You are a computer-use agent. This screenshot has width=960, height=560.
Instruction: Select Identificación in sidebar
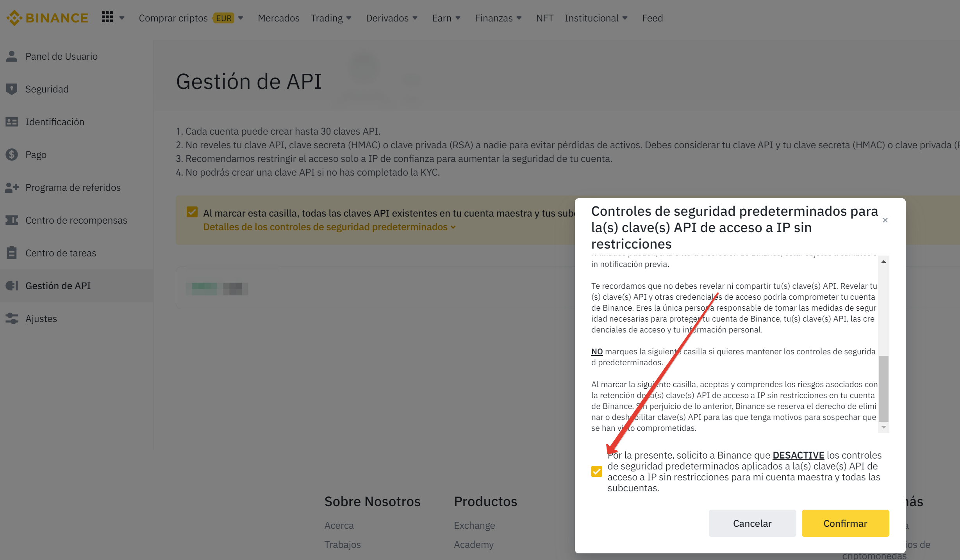[x=77, y=122]
